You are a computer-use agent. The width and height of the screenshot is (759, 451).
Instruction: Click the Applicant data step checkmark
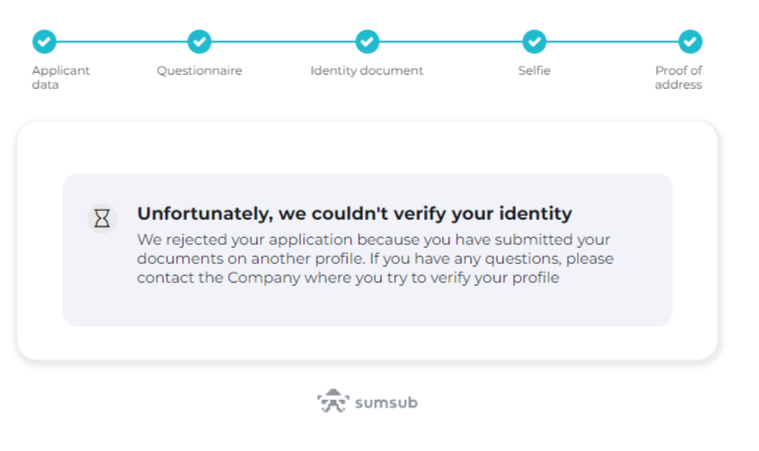tap(44, 42)
